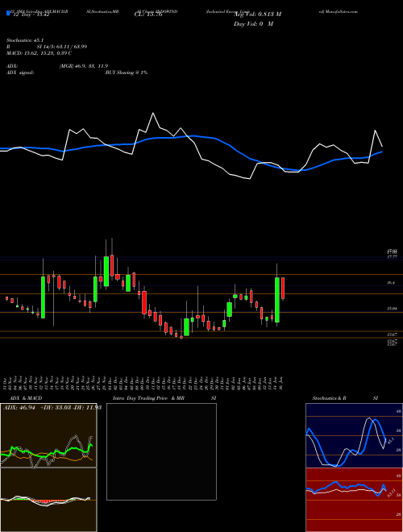Click the 'Stochastics & R' panel title
The height and width of the screenshot is (532, 403).
(x=330, y=398)
